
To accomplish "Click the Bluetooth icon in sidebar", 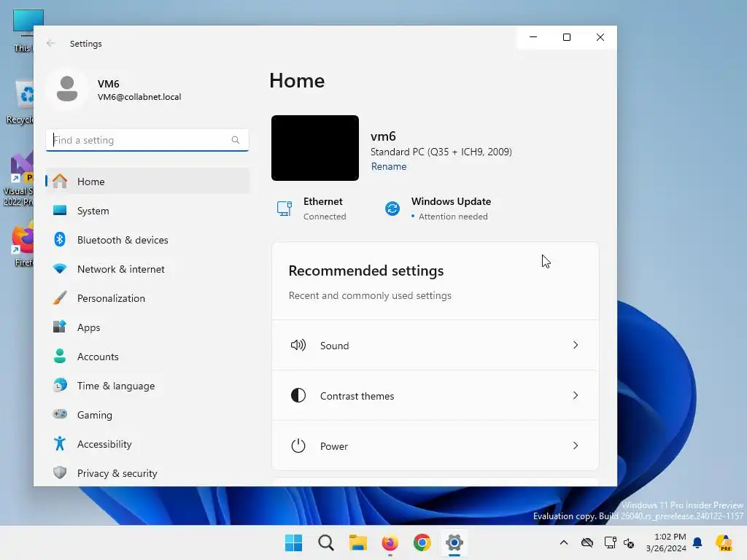I will coord(60,239).
